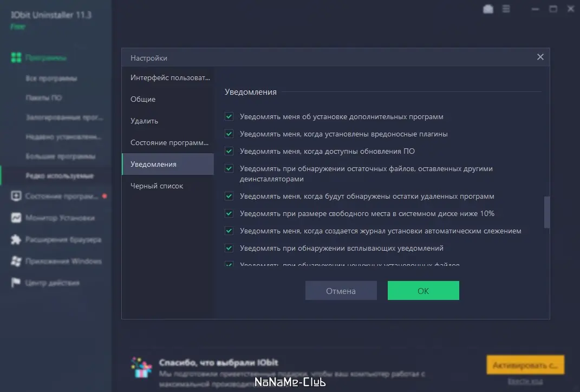Click the Отмена button
580x392 pixels.
pos(341,291)
